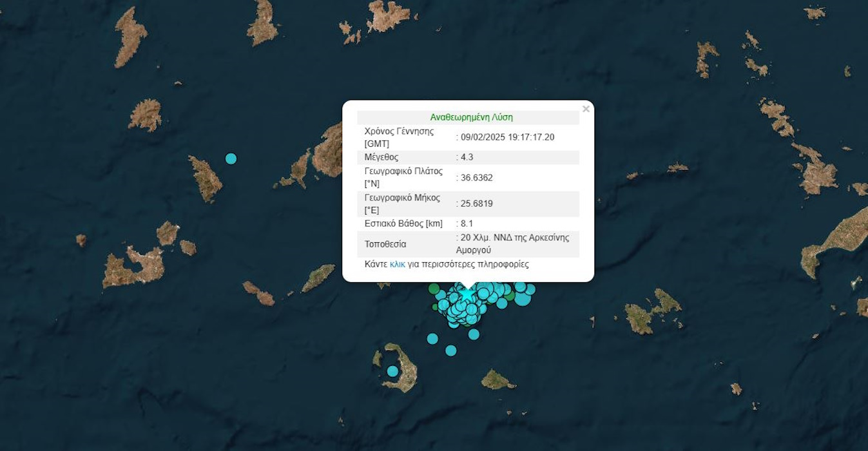Click the latitude value 36.6362
Screen dimensions: 868x451
point(477,177)
